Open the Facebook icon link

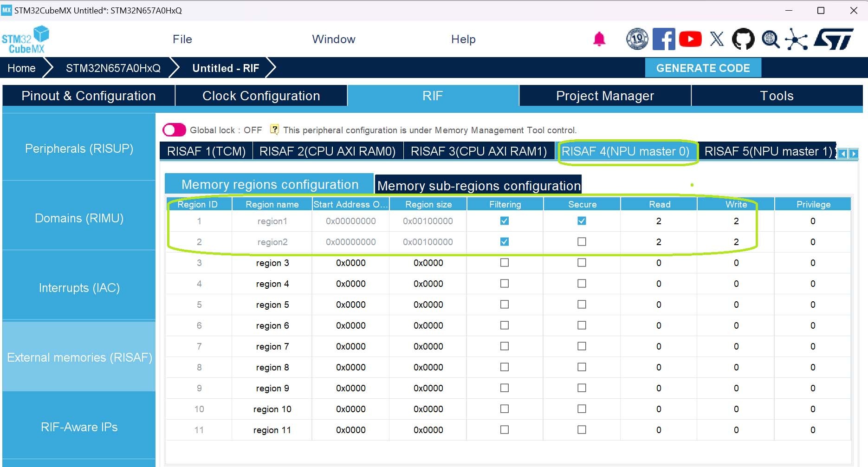[664, 39]
